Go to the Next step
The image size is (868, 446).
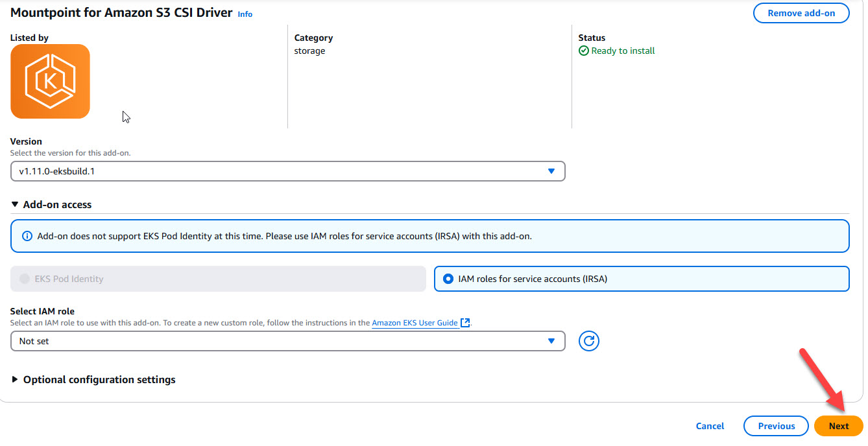[x=838, y=426]
